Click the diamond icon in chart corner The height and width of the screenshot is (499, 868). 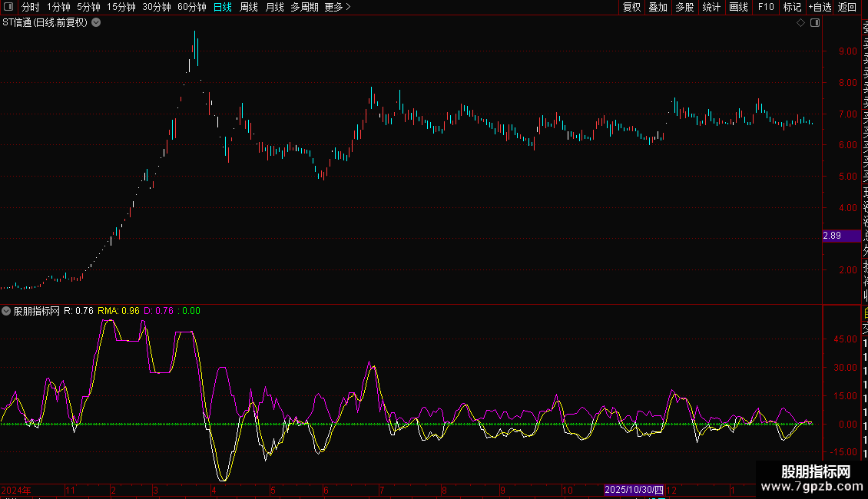(x=800, y=23)
